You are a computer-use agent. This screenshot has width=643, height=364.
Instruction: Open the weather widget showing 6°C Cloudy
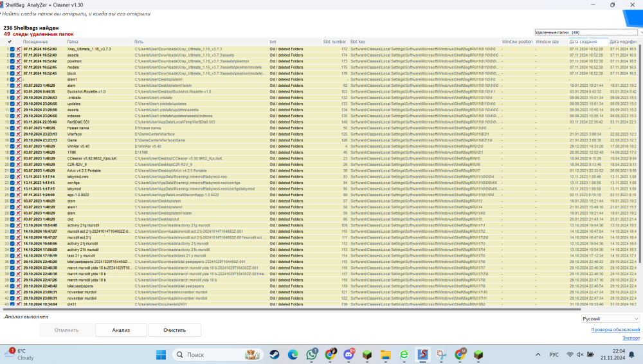coord(21,354)
